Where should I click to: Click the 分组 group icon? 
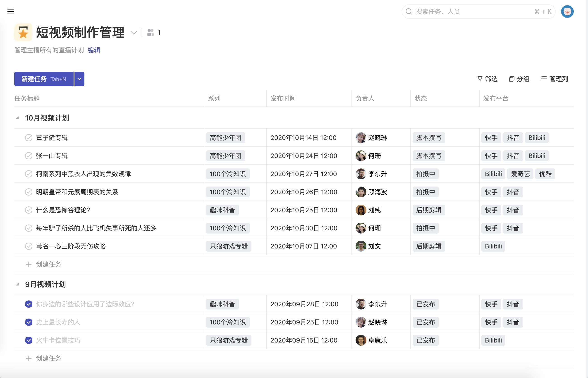click(x=511, y=79)
